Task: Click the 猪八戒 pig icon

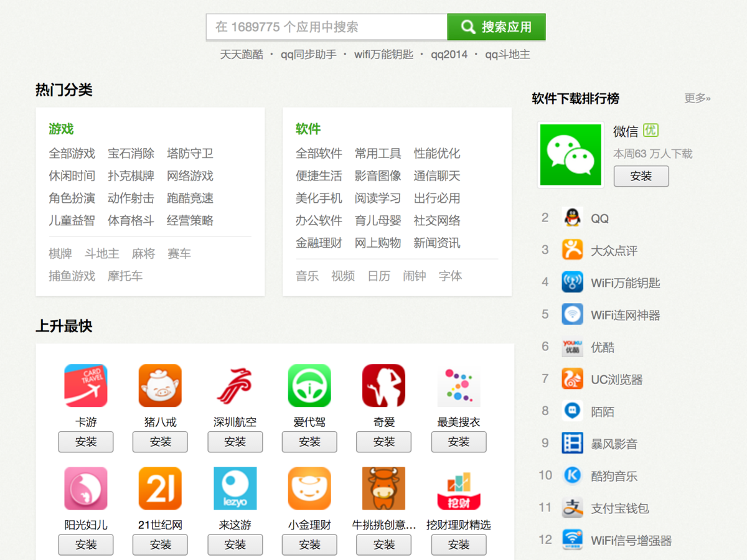Action: click(160, 386)
